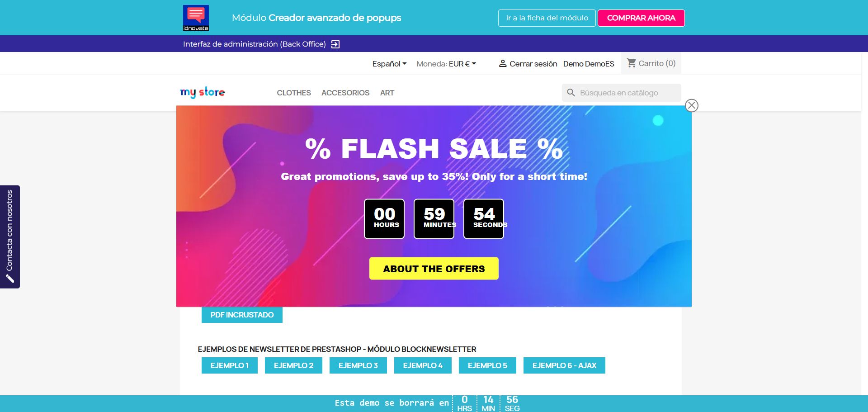Click the Demo DemoES account link
Image resolution: width=868 pixels, height=412 pixels.
click(589, 64)
